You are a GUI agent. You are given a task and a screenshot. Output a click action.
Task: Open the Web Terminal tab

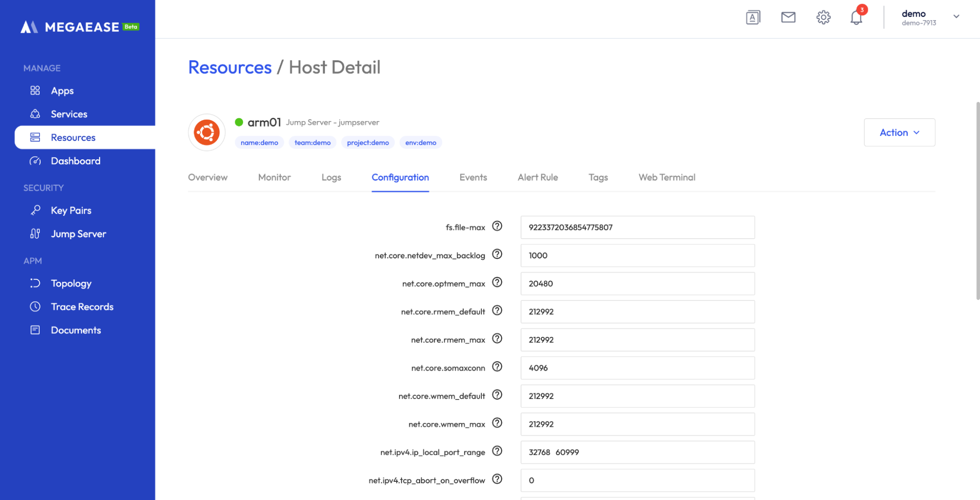pos(666,177)
